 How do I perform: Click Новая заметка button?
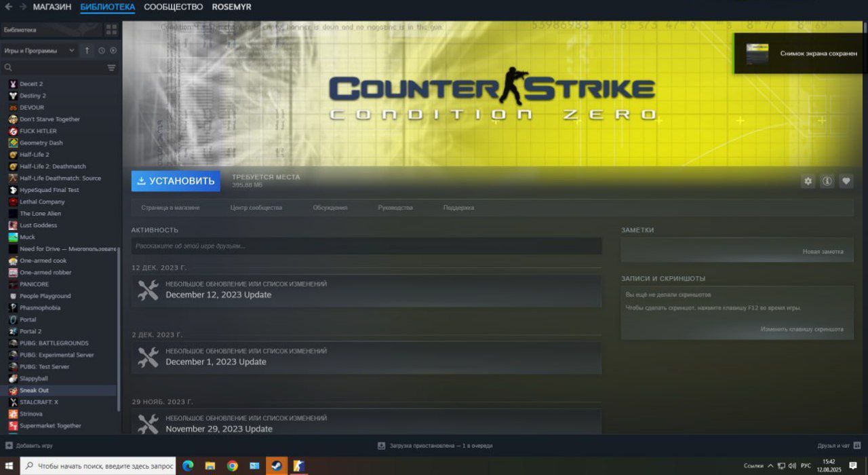pos(823,252)
